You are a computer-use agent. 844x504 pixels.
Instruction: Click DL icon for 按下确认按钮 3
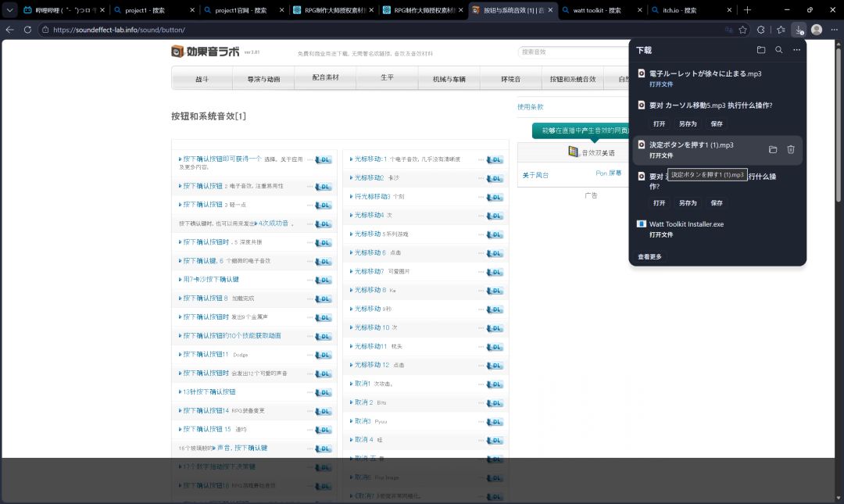(x=323, y=206)
